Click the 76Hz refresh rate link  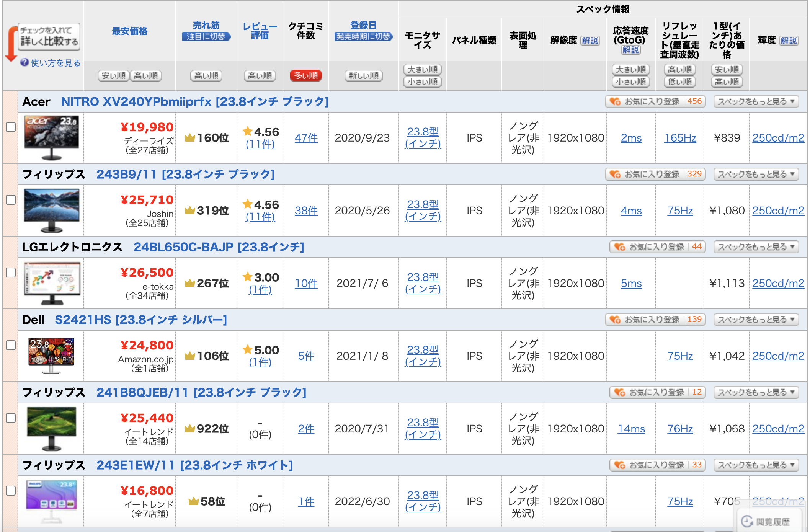[680, 429]
